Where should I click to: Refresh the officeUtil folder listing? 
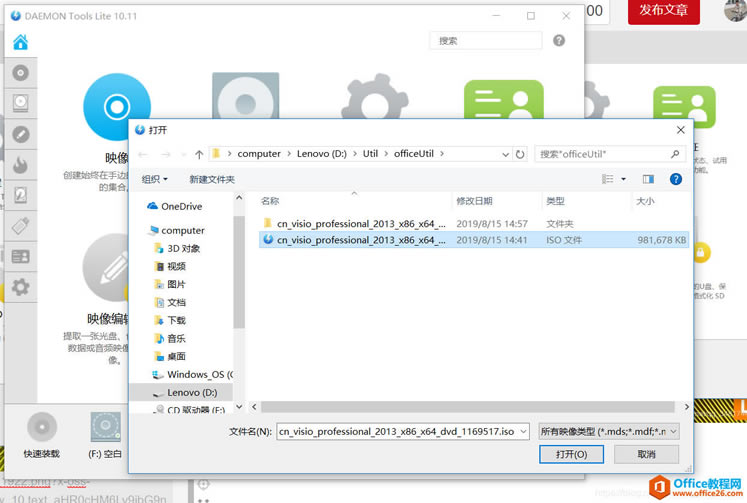point(520,154)
